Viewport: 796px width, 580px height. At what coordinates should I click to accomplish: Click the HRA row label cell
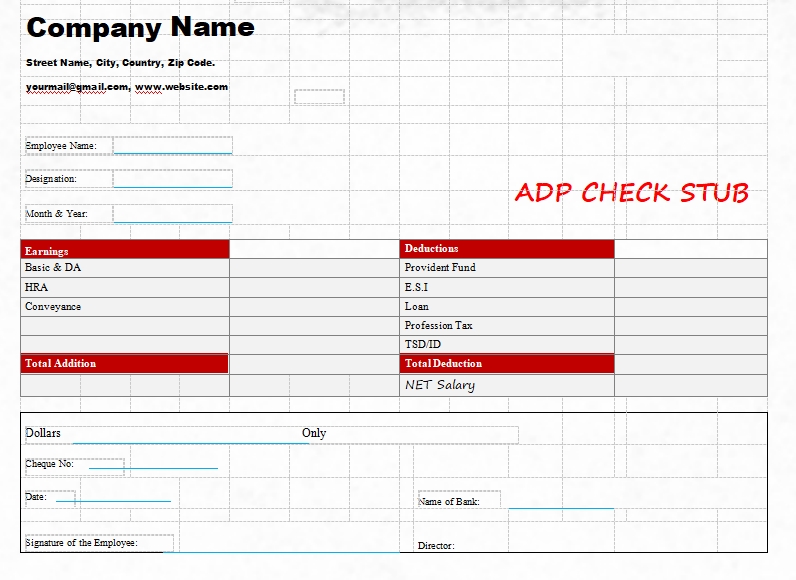125,287
